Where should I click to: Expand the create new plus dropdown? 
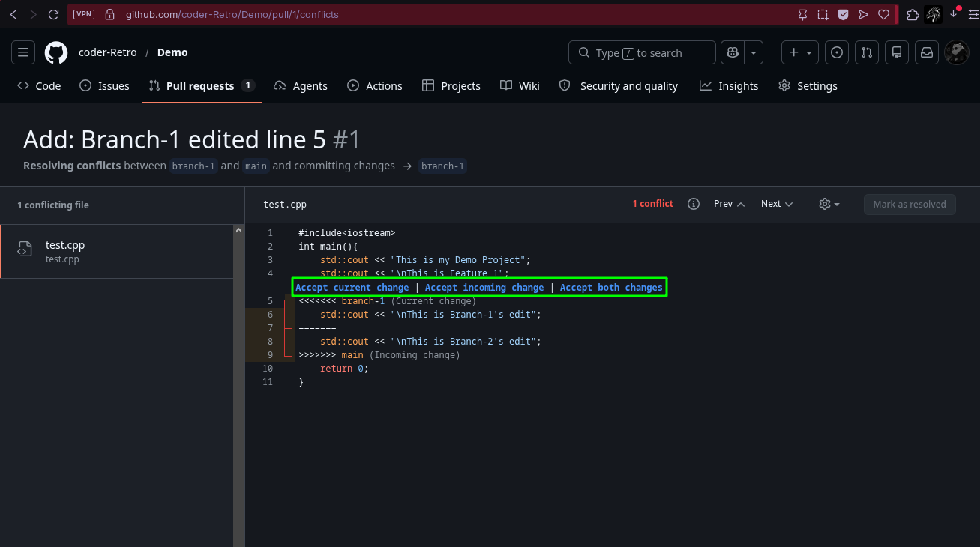click(800, 52)
